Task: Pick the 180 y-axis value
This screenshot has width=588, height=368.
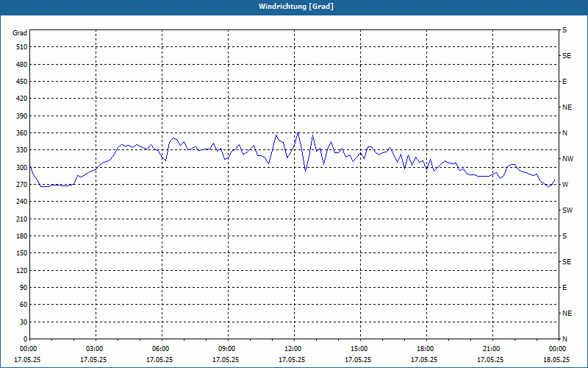Action: 22,236
